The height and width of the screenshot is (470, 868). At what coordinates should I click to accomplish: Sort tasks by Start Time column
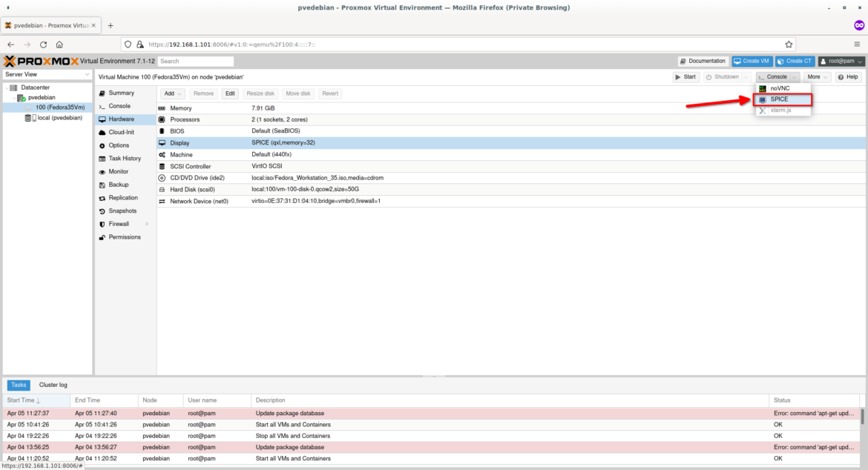24,400
